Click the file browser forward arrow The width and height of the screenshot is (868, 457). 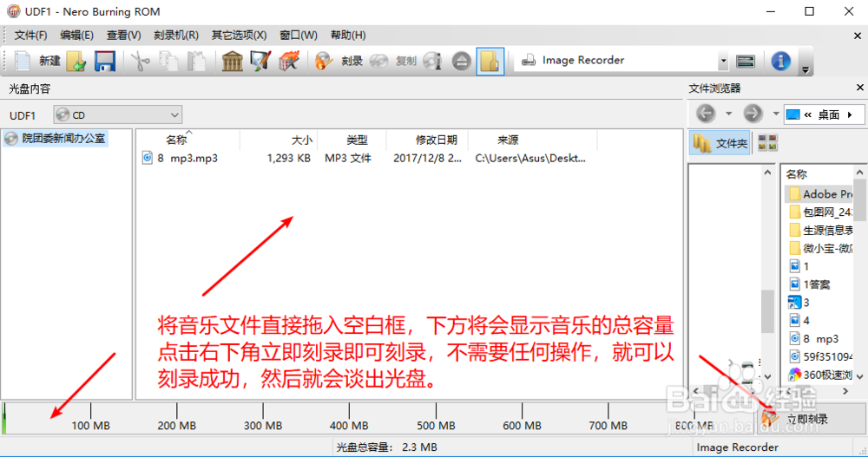(753, 114)
